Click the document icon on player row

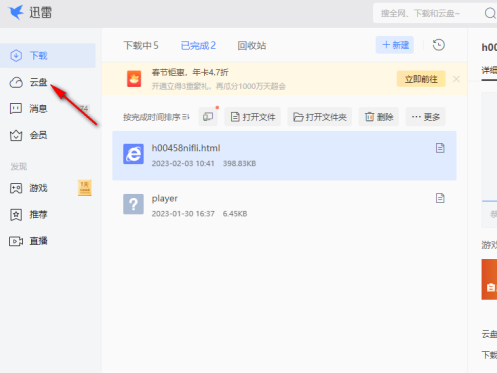click(440, 198)
